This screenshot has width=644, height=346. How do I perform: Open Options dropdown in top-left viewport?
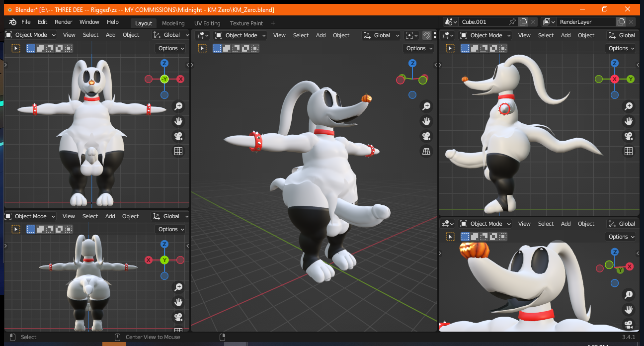coord(171,48)
